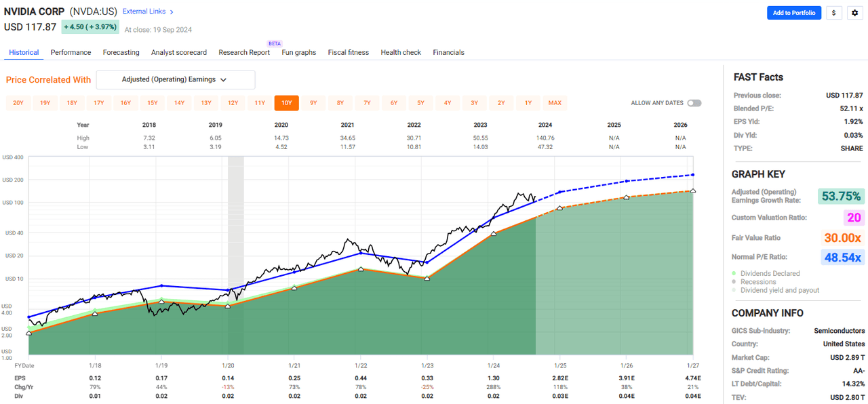Open the settings gear icon
Image resolution: width=868 pixels, height=404 pixels.
854,12
